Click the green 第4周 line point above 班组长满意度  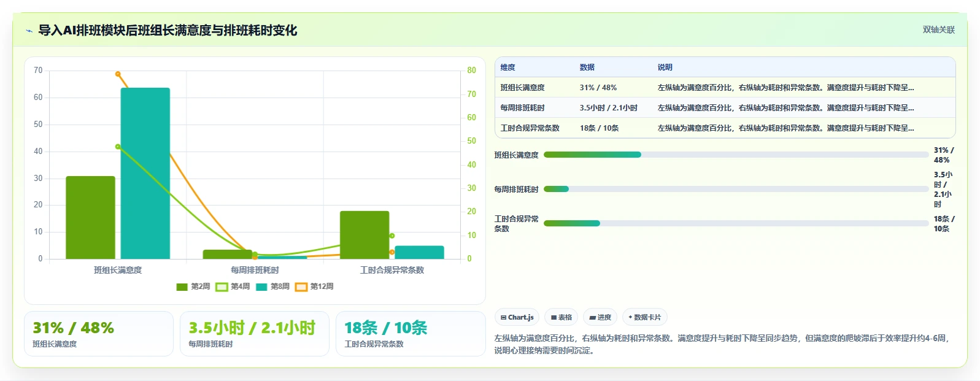pyautogui.click(x=118, y=147)
